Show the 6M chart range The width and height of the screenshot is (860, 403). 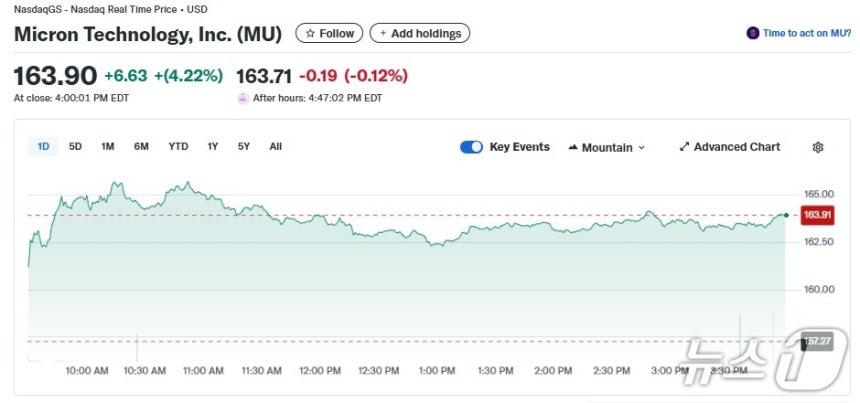tap(141, 147)
